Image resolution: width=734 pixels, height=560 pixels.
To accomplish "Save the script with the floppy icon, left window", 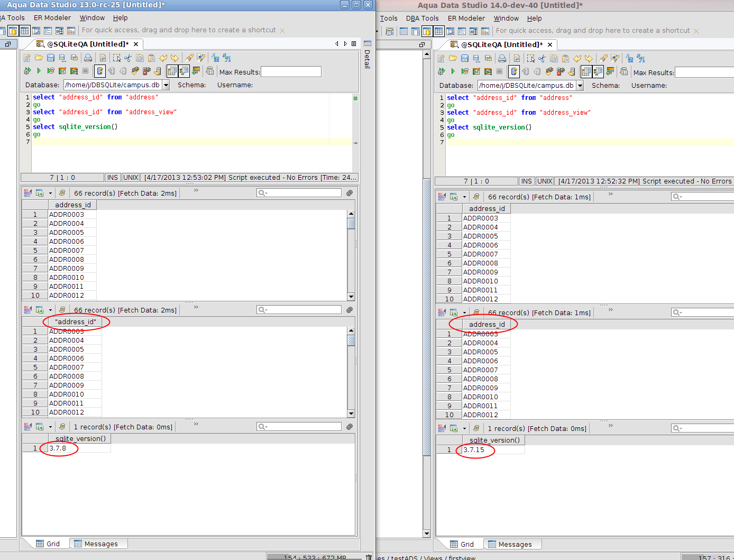I will 51,58.
